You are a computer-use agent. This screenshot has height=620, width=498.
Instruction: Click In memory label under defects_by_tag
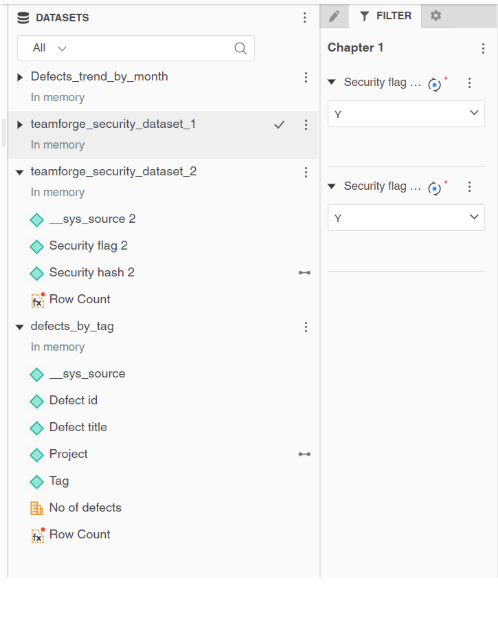(x=58, y=347)
